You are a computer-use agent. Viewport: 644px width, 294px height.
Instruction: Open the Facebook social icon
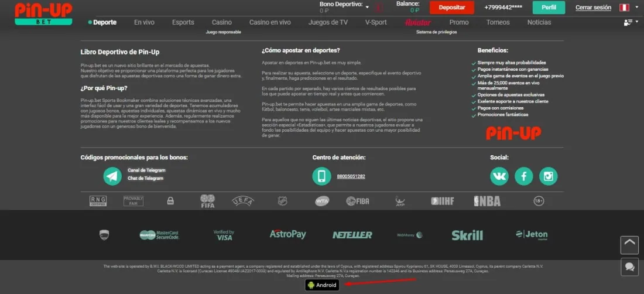(524, 176)
